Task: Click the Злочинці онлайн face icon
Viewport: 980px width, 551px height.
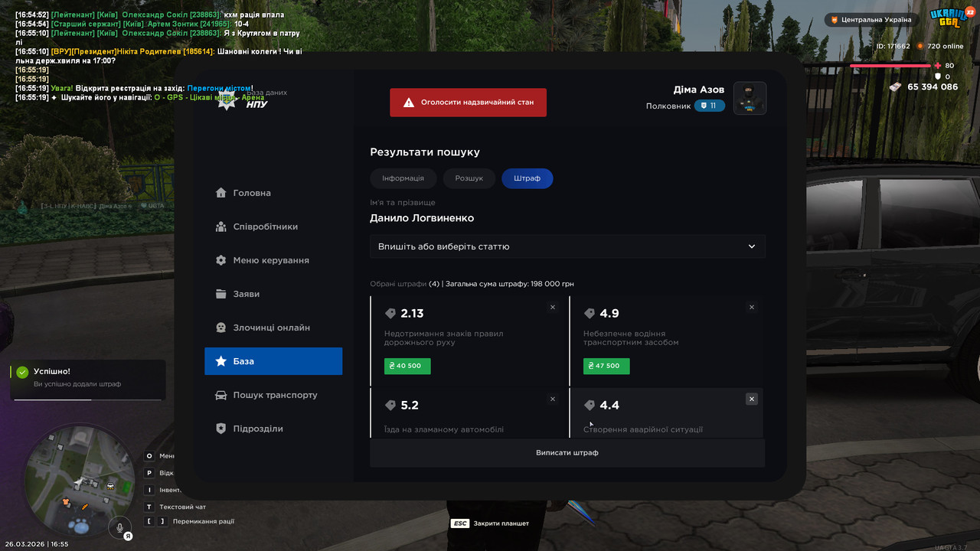Action: coord(221,328)
